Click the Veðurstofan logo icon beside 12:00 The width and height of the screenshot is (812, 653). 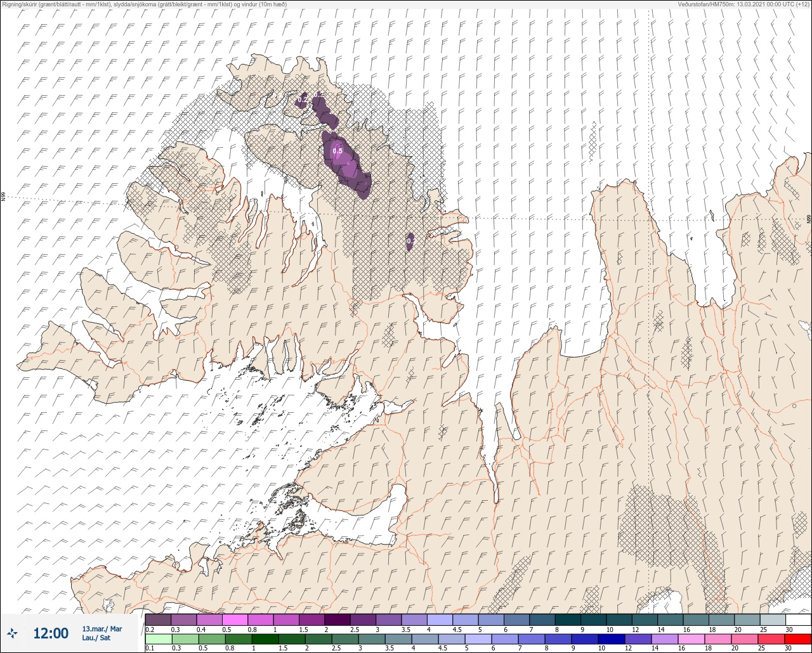pyautogui.click(x=12, y=633)
